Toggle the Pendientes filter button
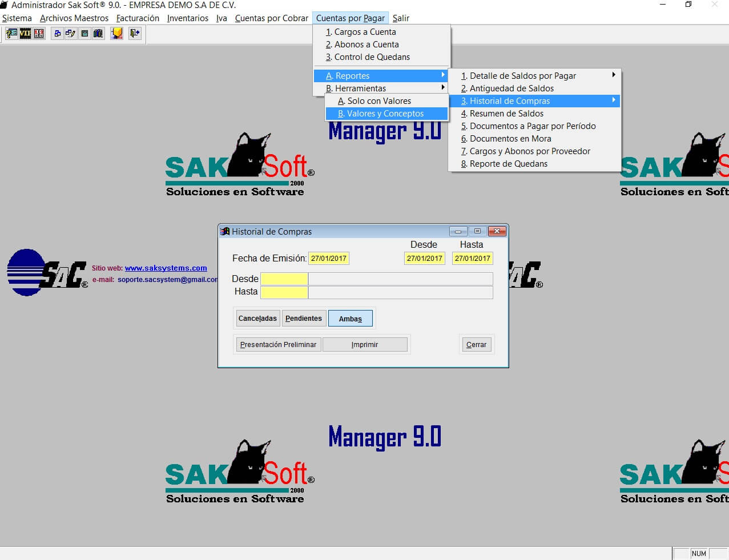This screenshot has height=560, width=729. pos(304,319)
